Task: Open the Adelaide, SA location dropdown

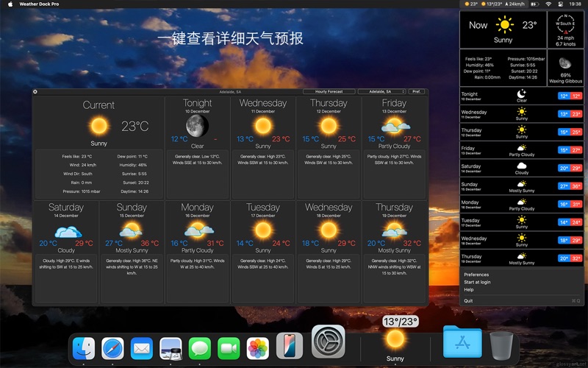Action: 381,92
